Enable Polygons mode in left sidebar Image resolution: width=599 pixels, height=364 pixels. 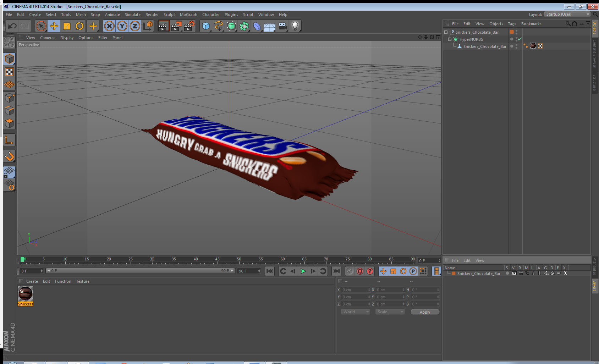(x=10, y=123)
